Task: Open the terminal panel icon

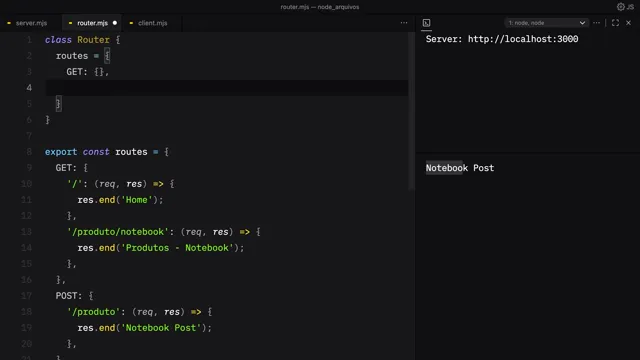Action: point(426,23)
